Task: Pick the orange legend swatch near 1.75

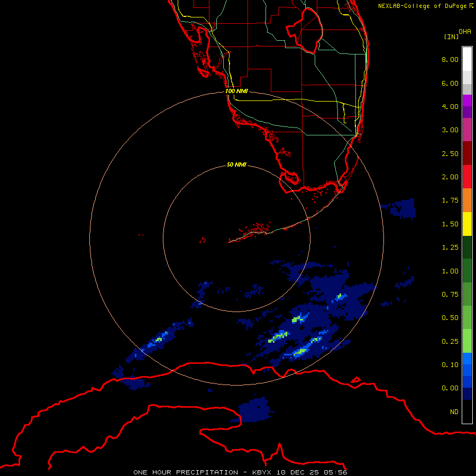Action: tap(467, 200)
